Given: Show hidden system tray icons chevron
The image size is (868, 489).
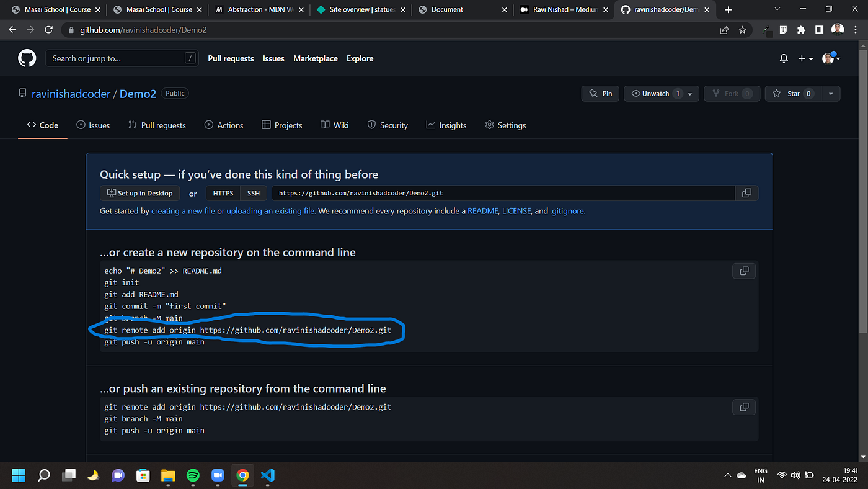Looking at the screenshot, I should [x=727, y=475].
